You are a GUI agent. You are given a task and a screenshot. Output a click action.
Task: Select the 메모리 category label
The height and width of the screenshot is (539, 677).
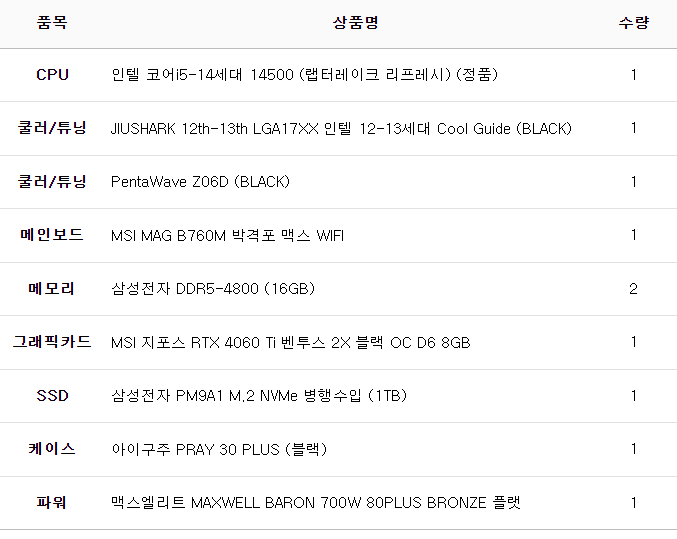point(52,289)
